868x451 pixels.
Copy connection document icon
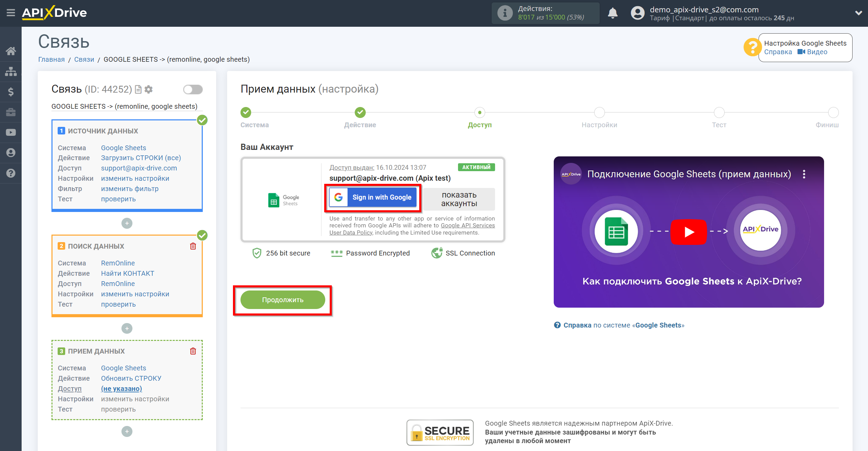[138, 90]
